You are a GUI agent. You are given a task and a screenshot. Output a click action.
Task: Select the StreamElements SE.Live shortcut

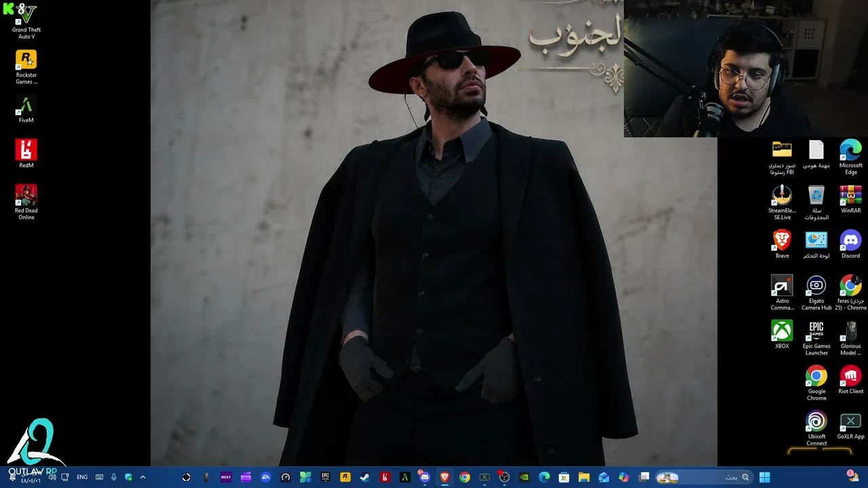click(x=782, y=203)
